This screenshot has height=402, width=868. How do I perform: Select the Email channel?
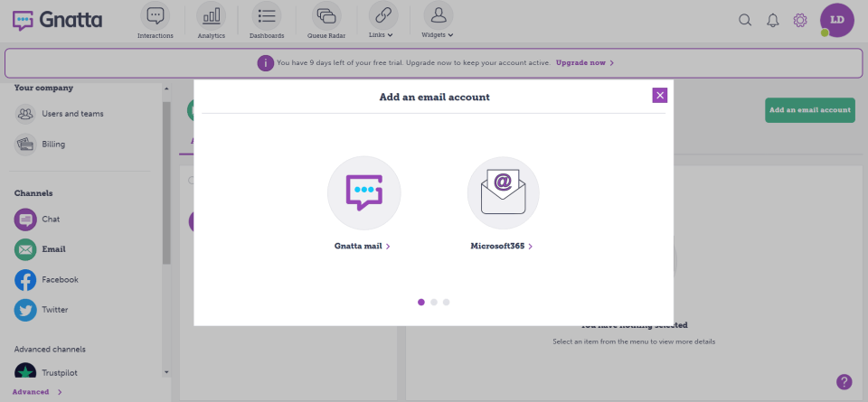click(53, 249)
